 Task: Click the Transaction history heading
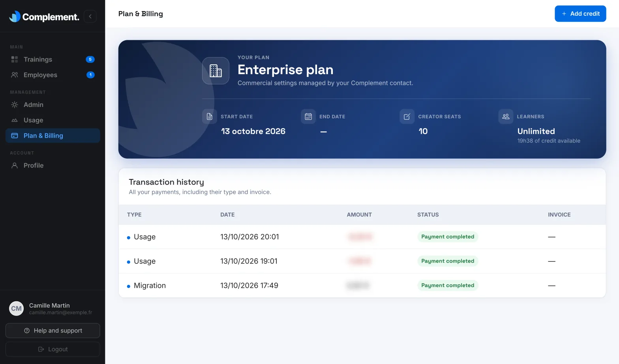(x=166, y=182)
